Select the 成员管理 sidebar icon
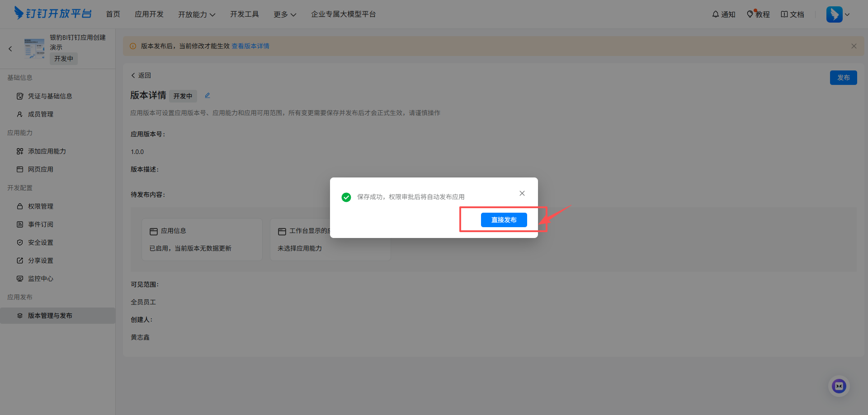This screenshot has width=868, height=415. click(x=20, y=114)
